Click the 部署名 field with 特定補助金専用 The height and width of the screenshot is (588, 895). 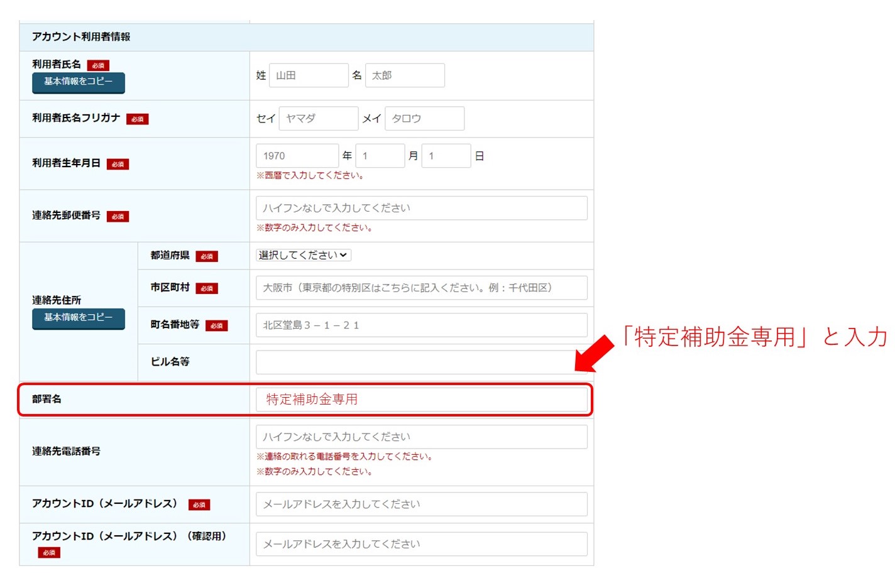[421, 400]
